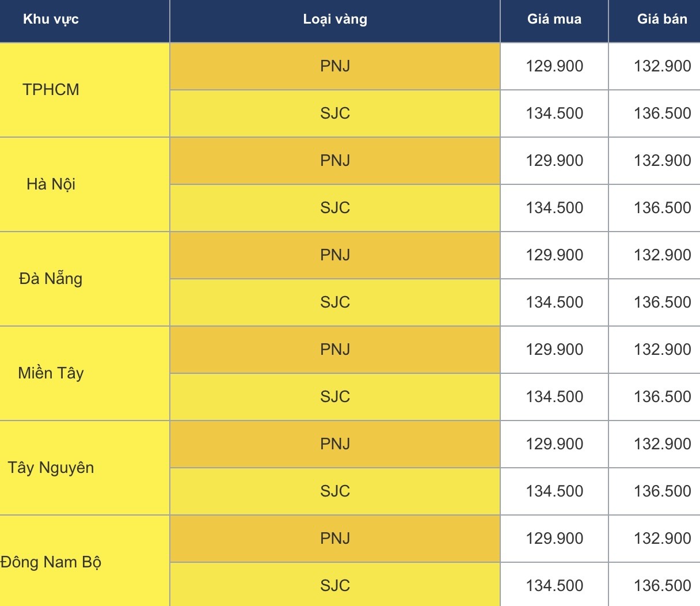Image resolution: width=700 pixels, height=606 pixels.
Task: Click the Khu vực column header
Action: (x=51, y=20)
